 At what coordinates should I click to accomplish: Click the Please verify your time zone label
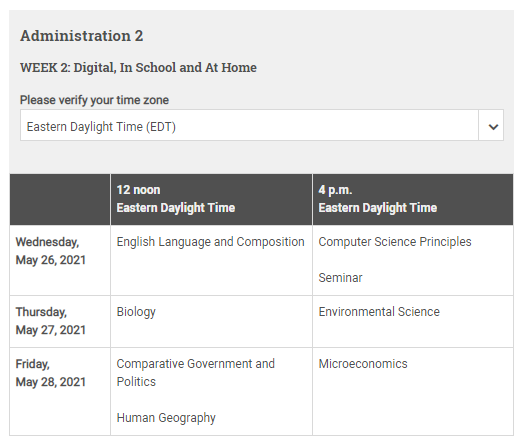[94, 100]
